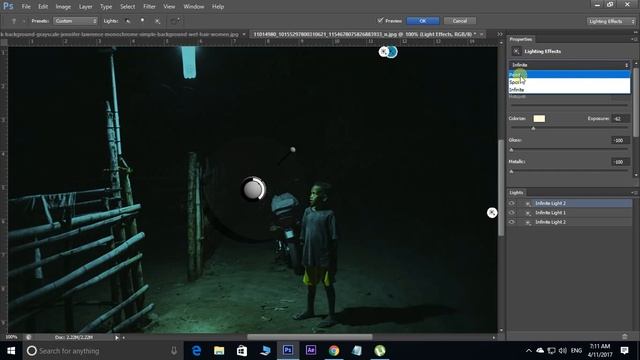Click the infinite light direction handle on canvas
Image resolution: width=640 pixels, height=360 pixels.
[293, 150]
